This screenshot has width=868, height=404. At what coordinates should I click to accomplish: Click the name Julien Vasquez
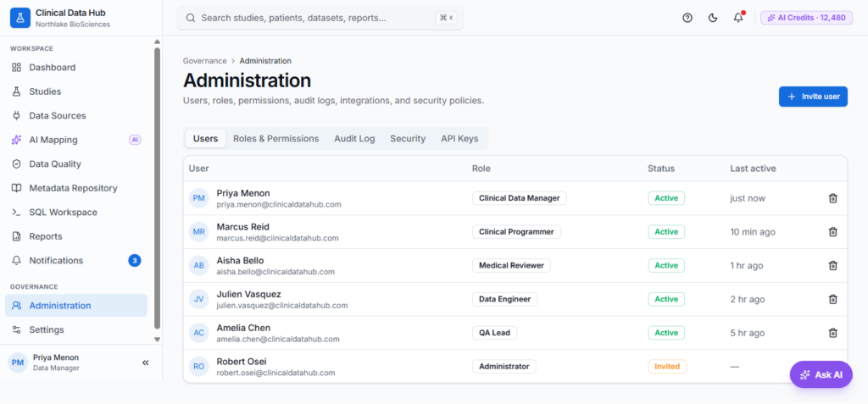(248, 294)
